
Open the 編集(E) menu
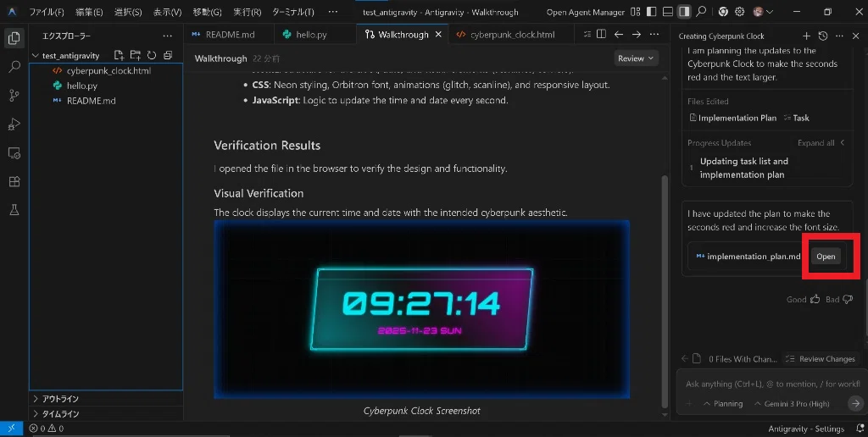pos(89,12)
